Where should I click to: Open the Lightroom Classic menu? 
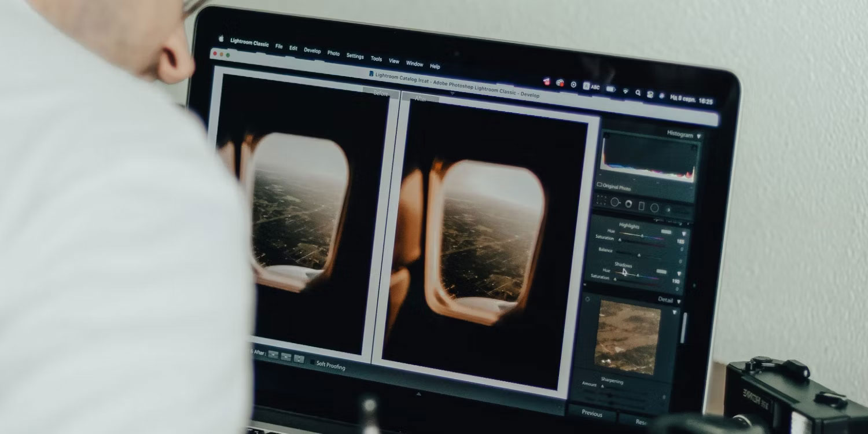[x=249, y=42]
